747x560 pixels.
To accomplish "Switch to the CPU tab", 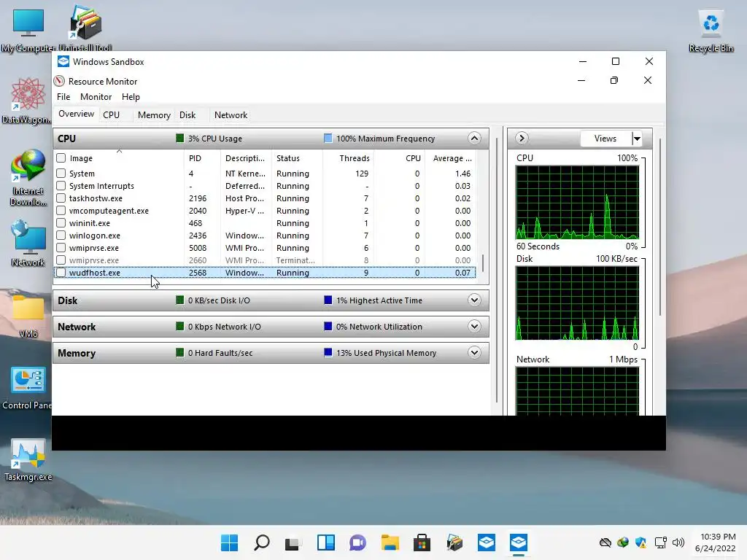I will click(111, 114).
